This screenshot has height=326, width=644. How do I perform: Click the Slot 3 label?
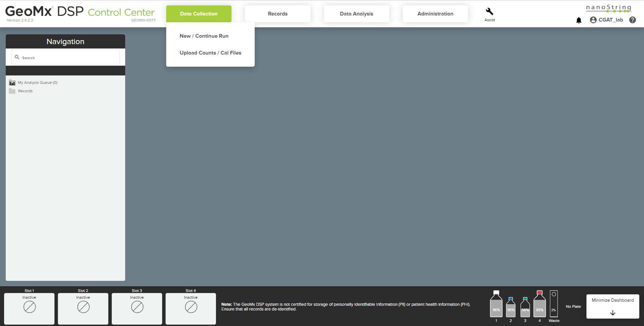tap(137, 291)
